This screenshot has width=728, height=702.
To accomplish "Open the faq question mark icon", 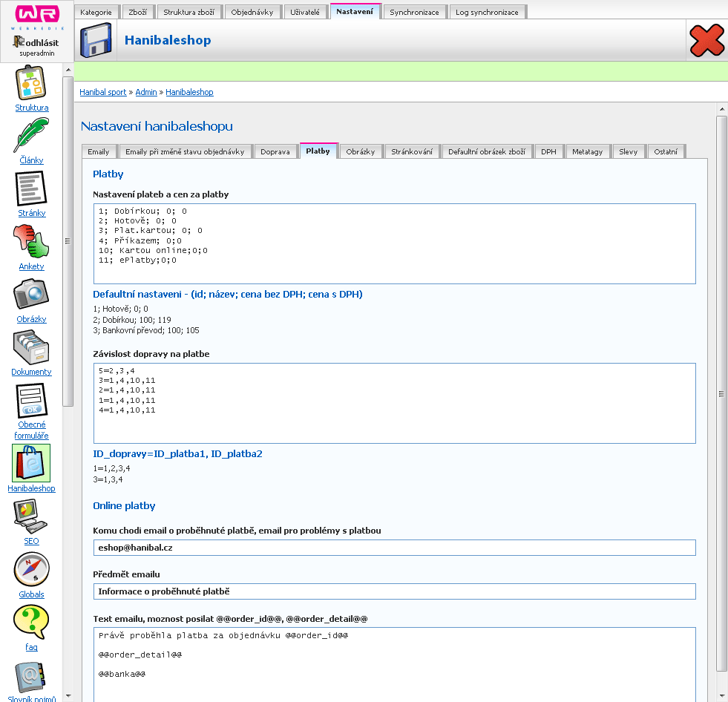I will (31, 622).
